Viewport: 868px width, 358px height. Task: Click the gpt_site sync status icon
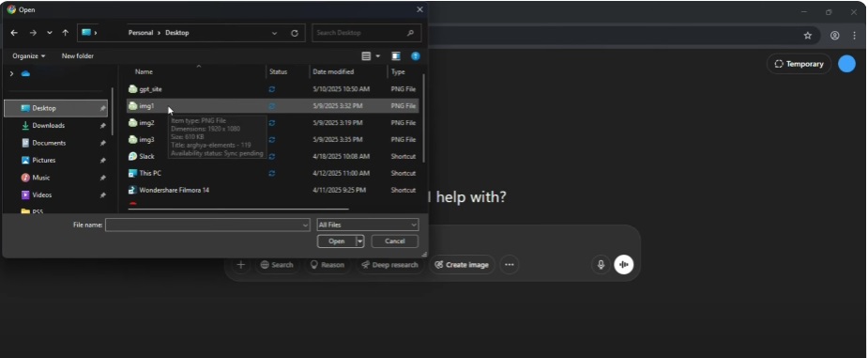coord(272,89)
